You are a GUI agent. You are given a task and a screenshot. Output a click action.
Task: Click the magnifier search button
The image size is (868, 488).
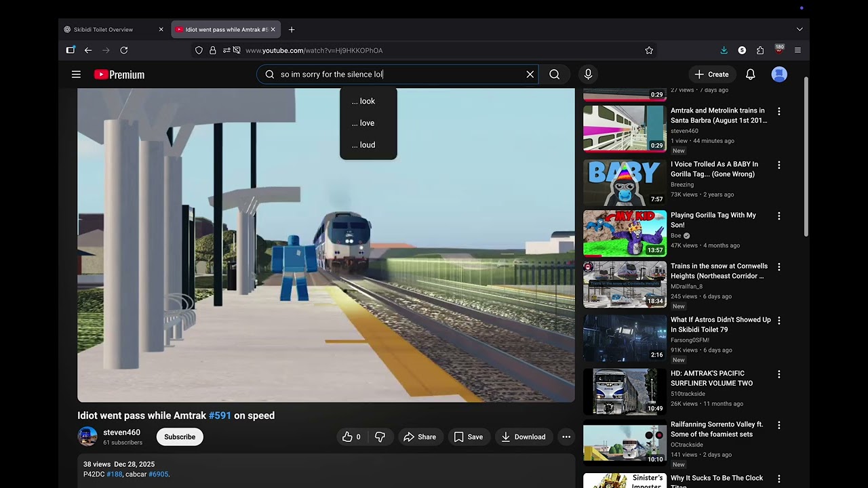tap(555, 75)
